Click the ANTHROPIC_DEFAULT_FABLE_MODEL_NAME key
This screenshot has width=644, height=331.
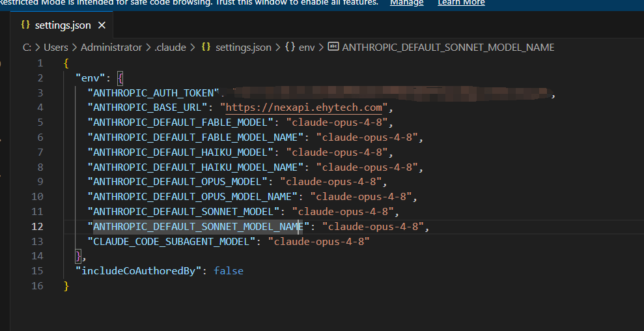[195, 137]
